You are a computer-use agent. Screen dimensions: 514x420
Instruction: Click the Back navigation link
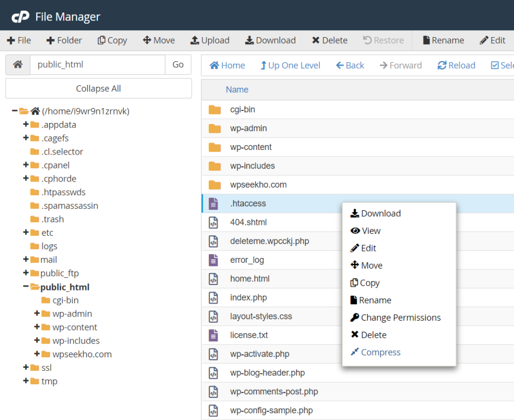pos(350,66)
